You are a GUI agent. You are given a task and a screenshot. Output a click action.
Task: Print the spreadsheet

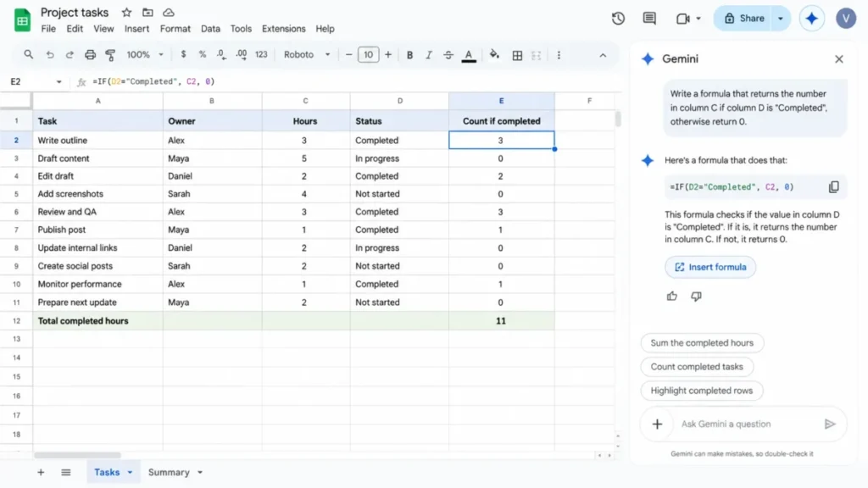[x=90, y=55]
